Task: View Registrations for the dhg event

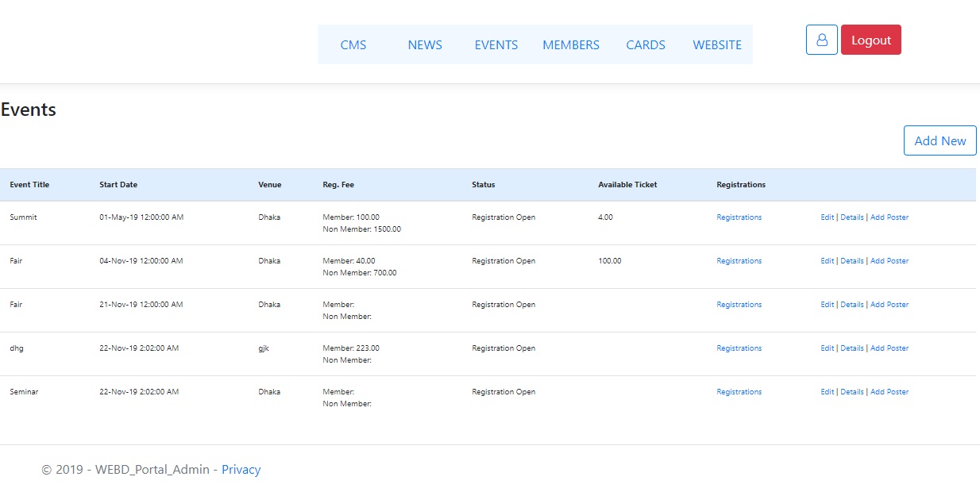Action: pyautogui.click(x=739, y=348)
